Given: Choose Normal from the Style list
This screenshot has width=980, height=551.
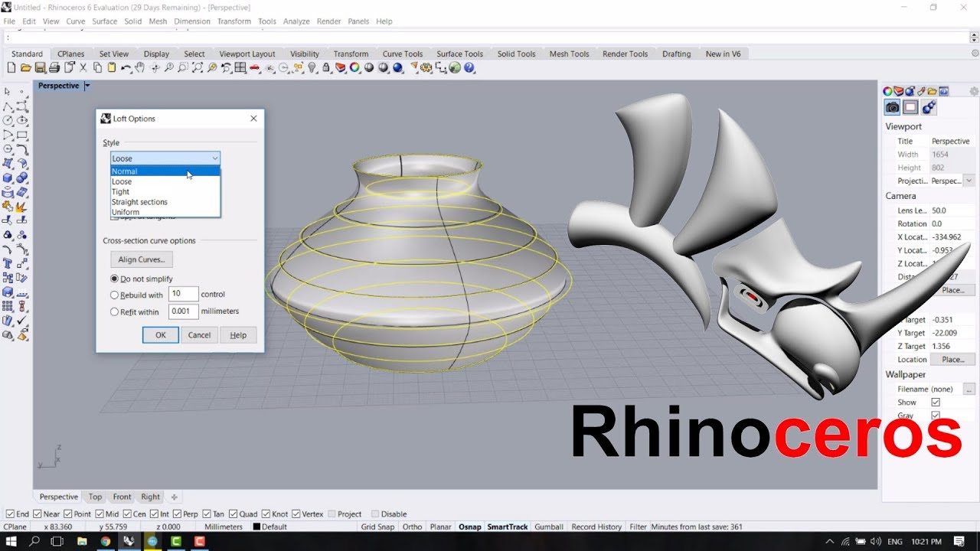Looking at the screenshot, I should click(165, 171).
